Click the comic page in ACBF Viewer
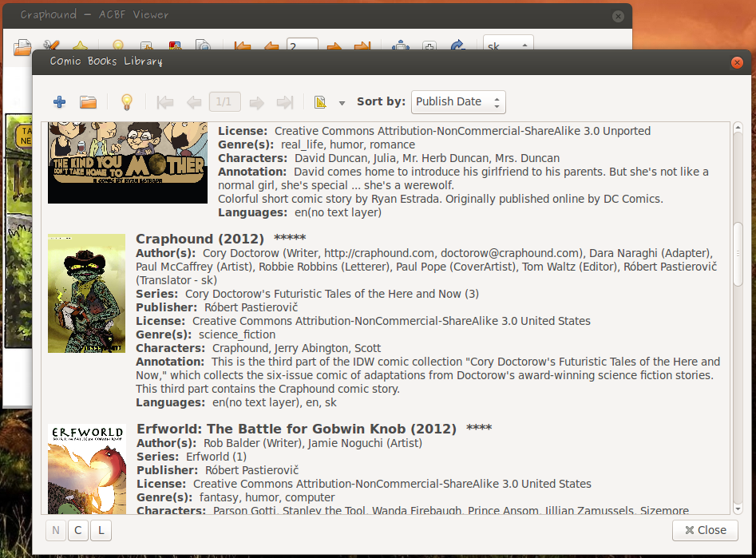 18,231
